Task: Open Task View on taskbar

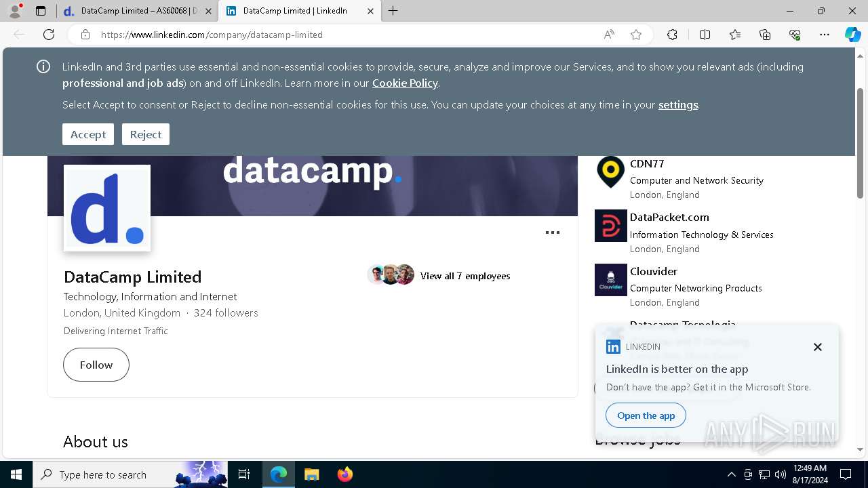Action: [244, 474]
